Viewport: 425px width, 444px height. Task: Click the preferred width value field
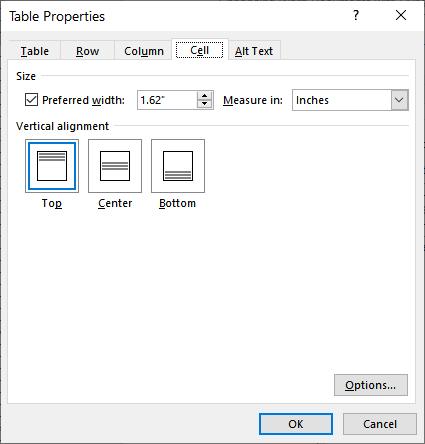coord(168,100)
